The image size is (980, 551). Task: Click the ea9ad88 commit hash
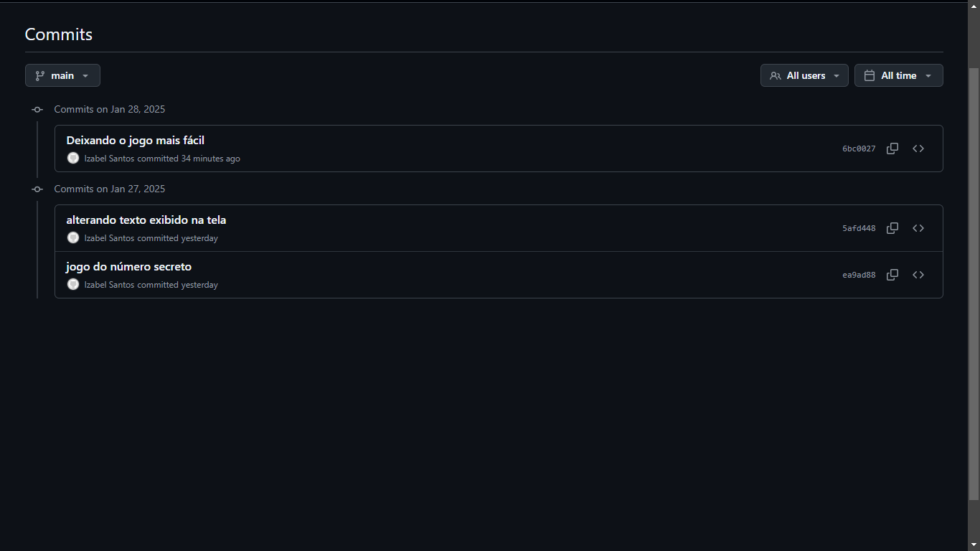coord(859,275)
